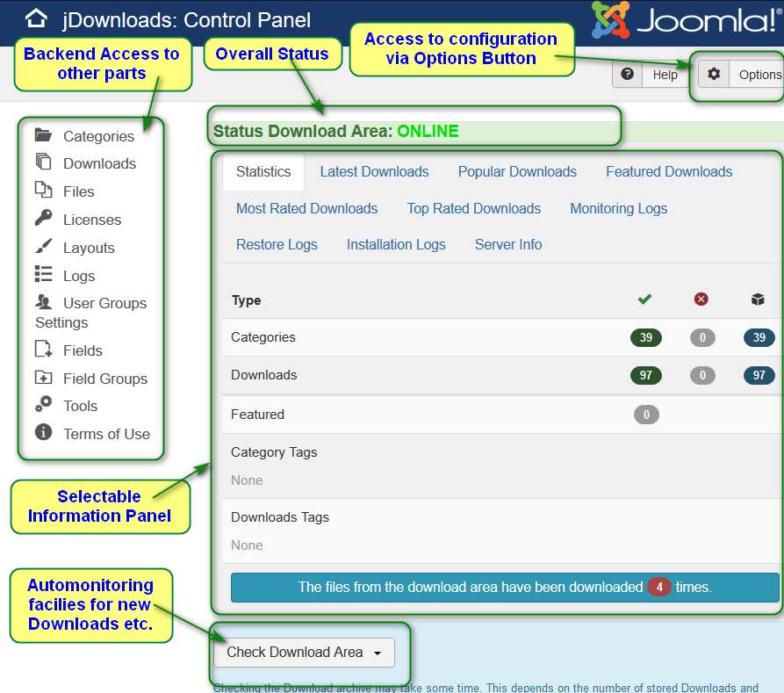784x693 pixels.
Task: Open Licenses in the sidebar
Action: click(x=92, y=220)
